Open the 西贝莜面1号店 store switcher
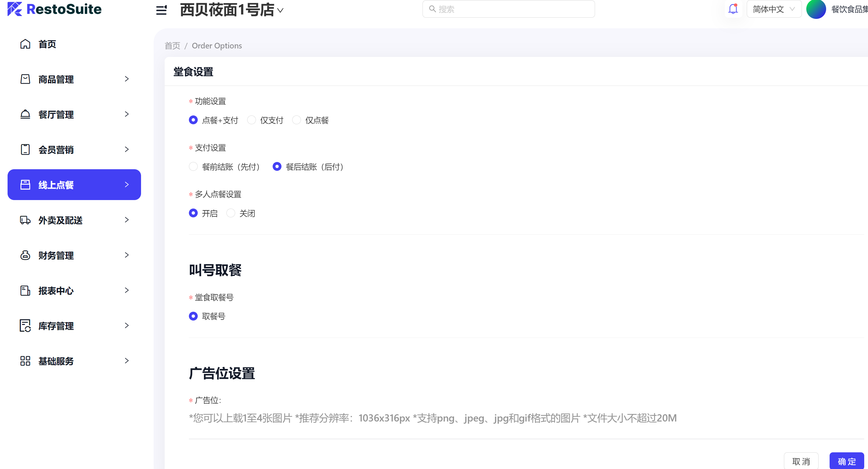 pos(231,10)
